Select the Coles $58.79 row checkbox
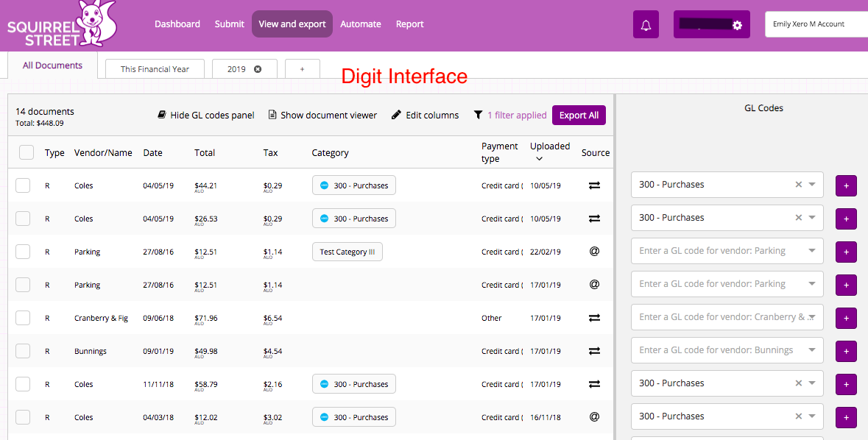The image size is (868, 440). click(x=23, y=384)
